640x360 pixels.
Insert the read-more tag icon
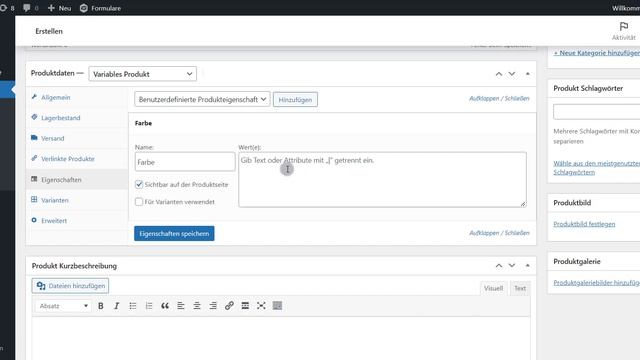(x=245, y=306)
